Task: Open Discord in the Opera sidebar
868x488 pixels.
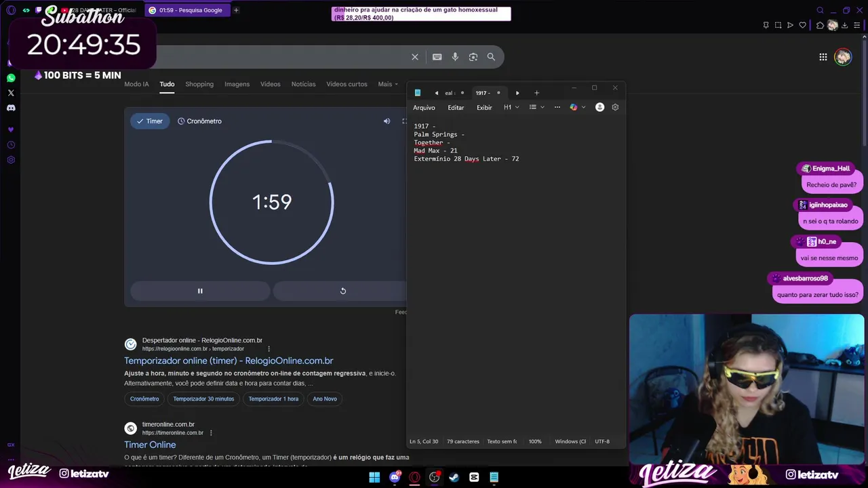Action: click(x=11, y=108)
